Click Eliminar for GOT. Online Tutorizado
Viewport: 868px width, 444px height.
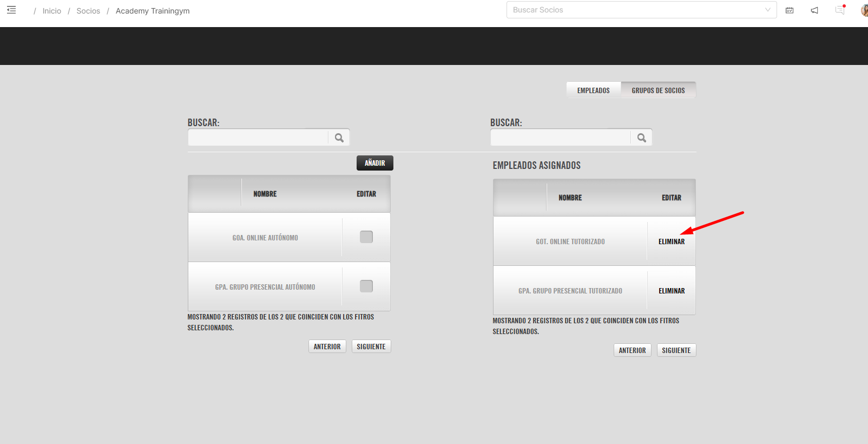(x=672, y=241)
